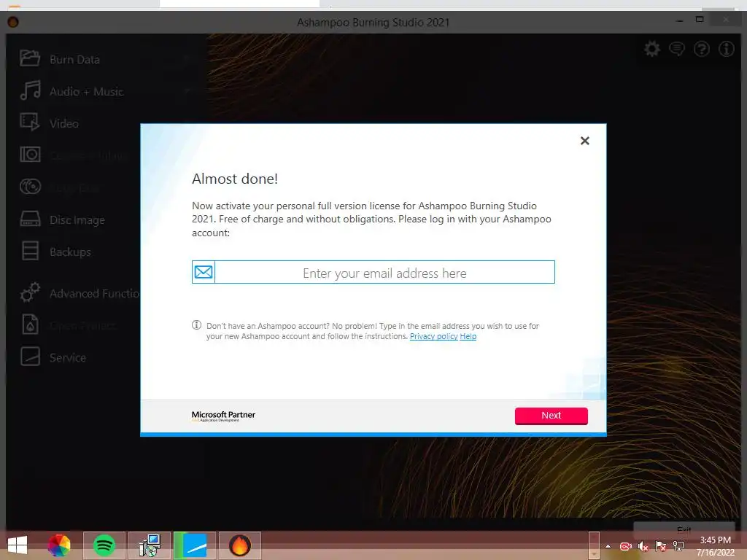Launch the color wheel app in taskbar
The image size is (747, 560).
point(59,545)
